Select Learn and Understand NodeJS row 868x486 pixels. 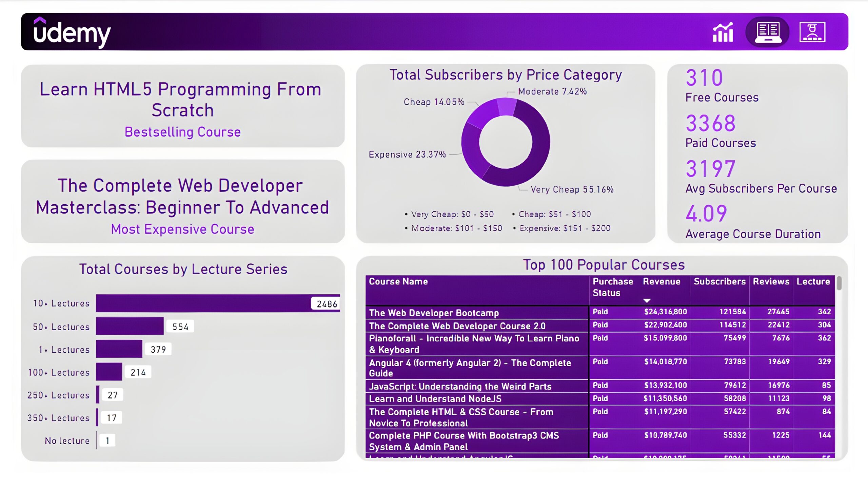point(435,398)
